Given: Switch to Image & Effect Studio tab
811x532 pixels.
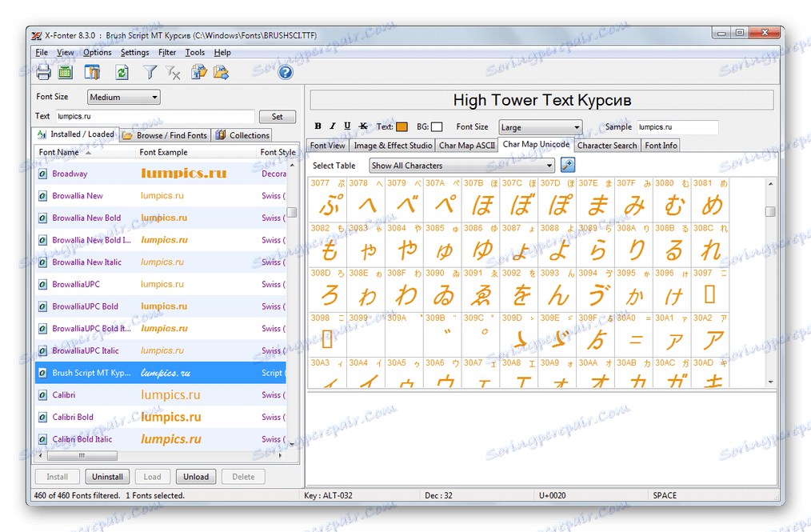Looking at the screenshot, I should tap(393, 146).
